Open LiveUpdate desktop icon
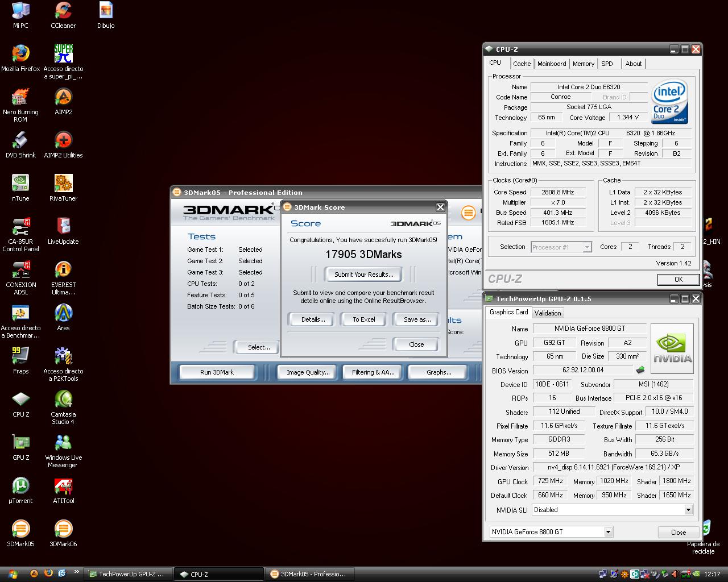 click(63, 231)
